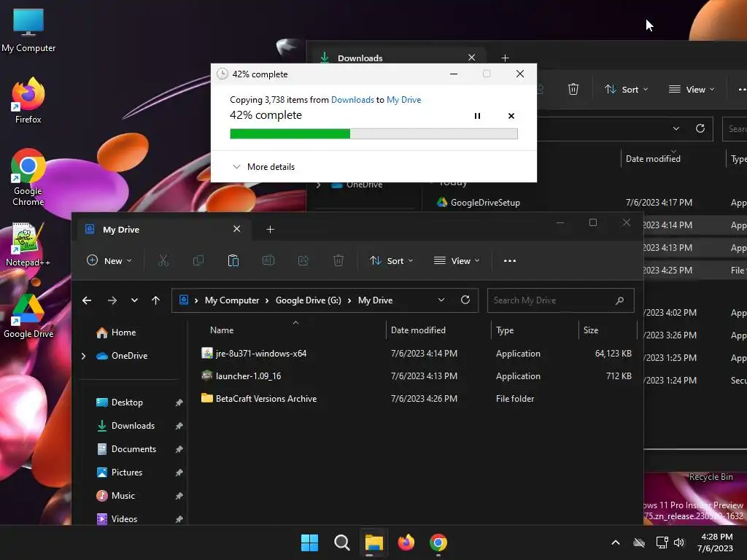747x560 pixels.
Task: Open taskbar Search
Action: (341, 542)
